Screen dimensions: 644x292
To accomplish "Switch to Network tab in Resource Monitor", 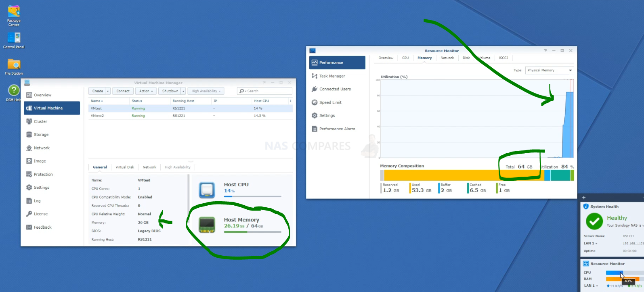I will (447, 58).
